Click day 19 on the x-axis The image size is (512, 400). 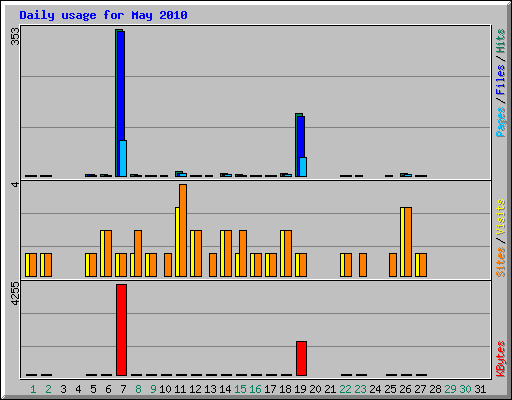click(300, 389)
